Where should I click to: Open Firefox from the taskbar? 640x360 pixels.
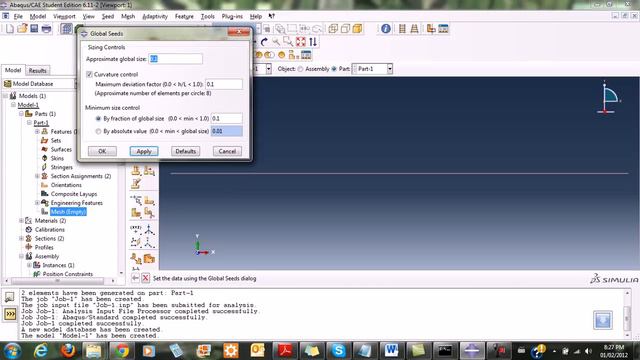click(68, 350)
